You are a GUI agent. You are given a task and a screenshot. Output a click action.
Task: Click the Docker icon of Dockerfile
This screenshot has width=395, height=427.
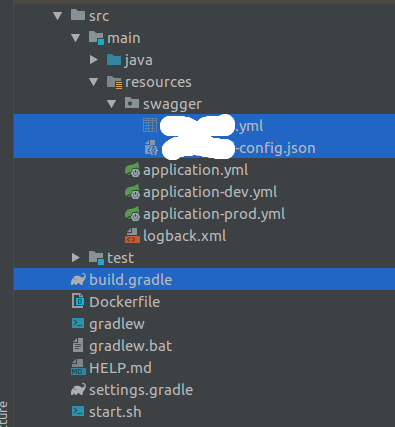click(x=78, y=301)
